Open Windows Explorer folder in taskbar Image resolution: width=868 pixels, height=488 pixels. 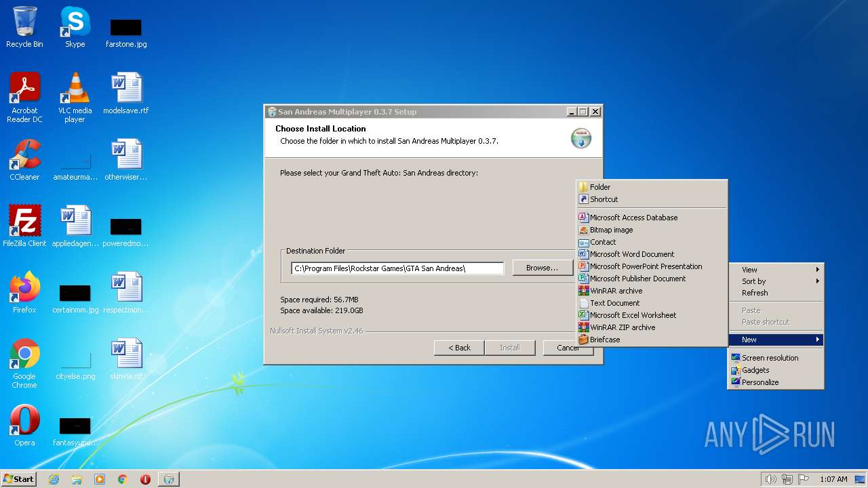77,479
